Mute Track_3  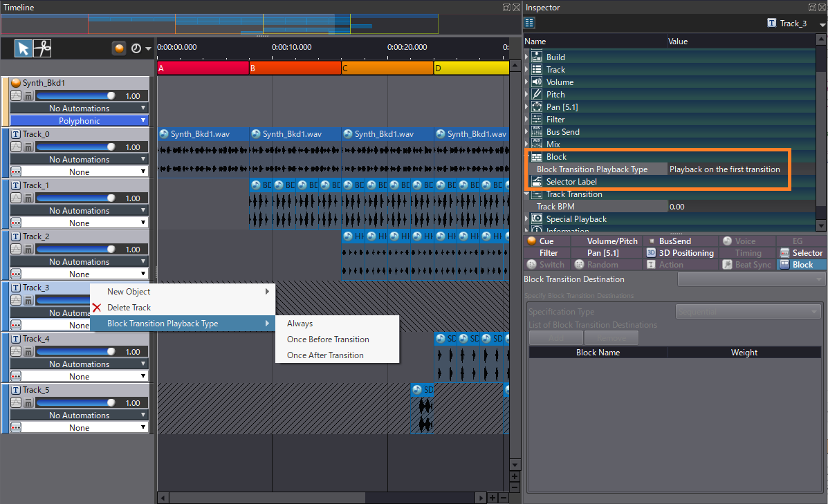tap(28, 300)
